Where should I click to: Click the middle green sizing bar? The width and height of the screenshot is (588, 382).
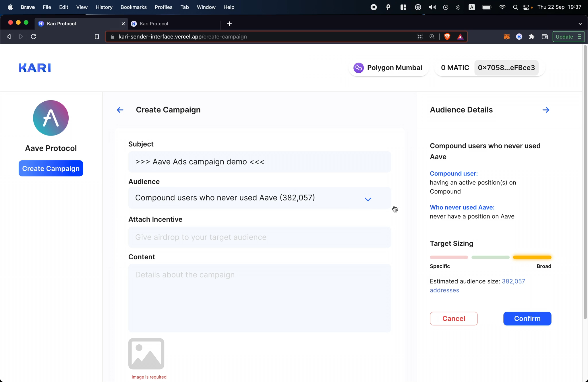(x=490, y=257)
